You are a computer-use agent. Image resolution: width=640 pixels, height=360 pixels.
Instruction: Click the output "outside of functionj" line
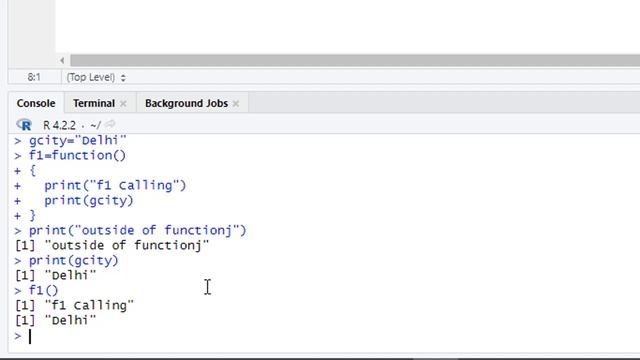[x=112, y=245]
